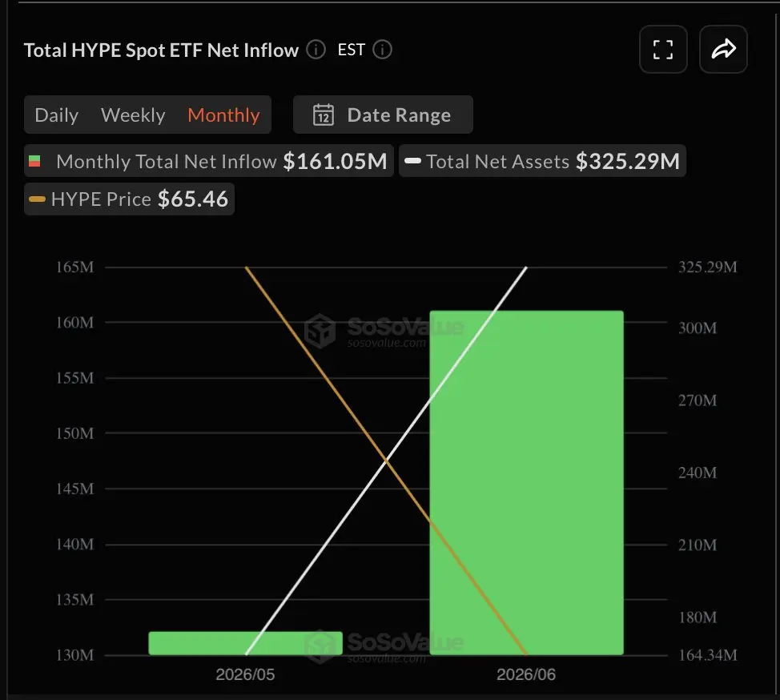
Task: Click the 165M left axis label
Action: pos(74,268)
